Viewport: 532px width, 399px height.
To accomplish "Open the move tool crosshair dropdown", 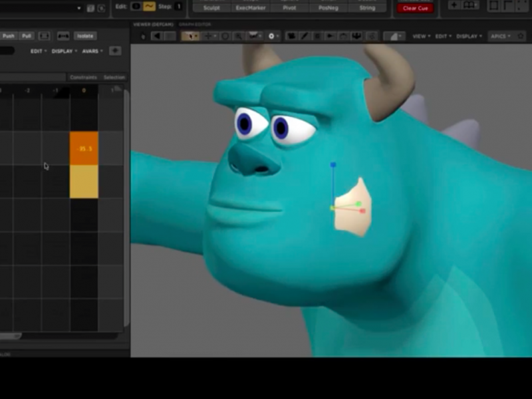I will click(209, 37).
